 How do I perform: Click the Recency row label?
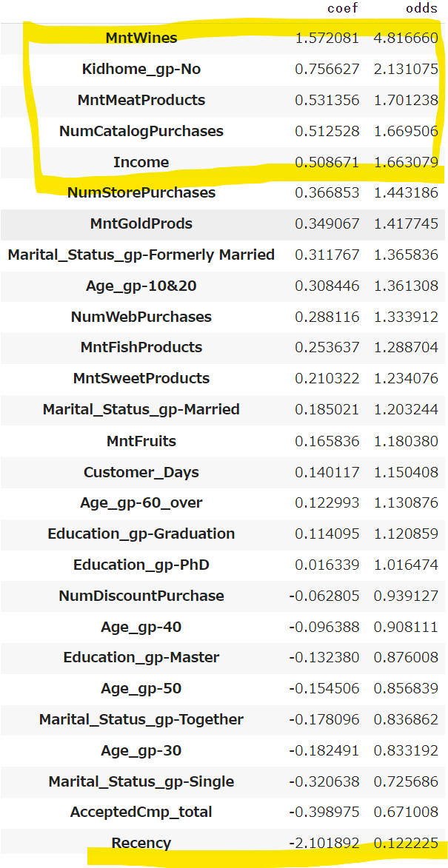point(141,843)
